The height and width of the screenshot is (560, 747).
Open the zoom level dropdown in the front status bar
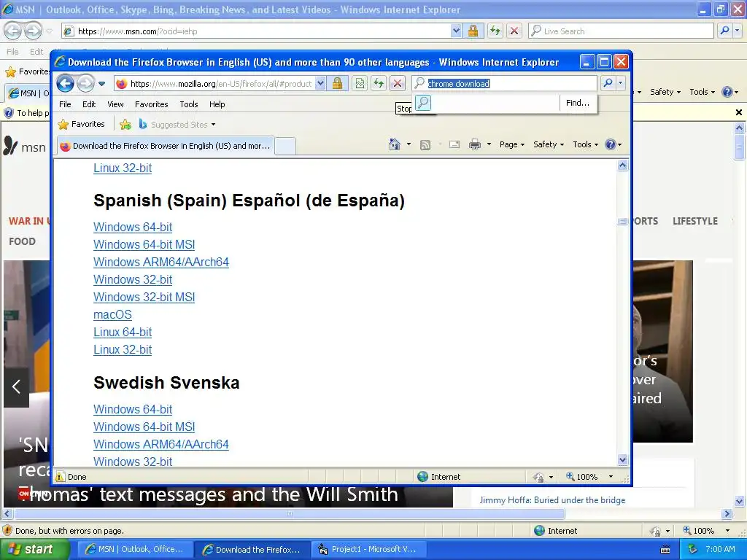point(611,477)
